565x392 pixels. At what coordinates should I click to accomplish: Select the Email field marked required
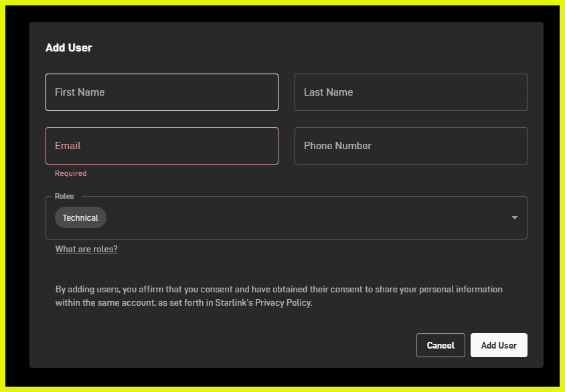pyautogui.click(x=161, y=146)
